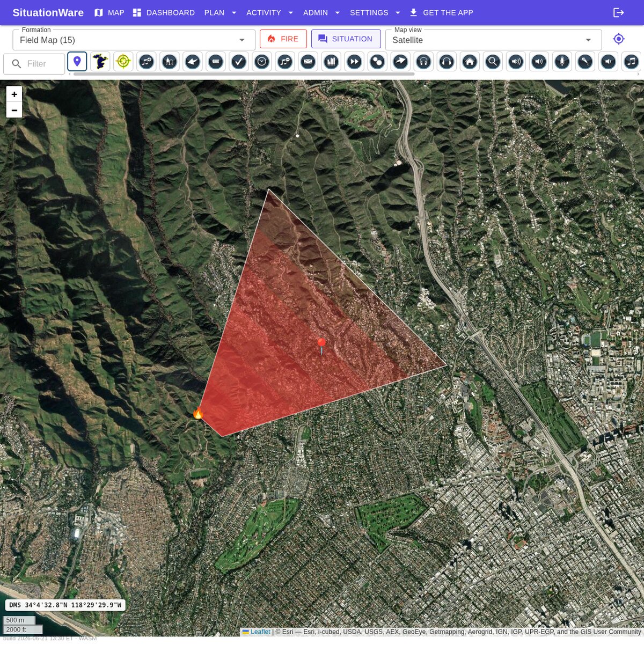Select the yellow crosshair target icon
This screenshot has width=644, height=645.
[x=123, y=62]
